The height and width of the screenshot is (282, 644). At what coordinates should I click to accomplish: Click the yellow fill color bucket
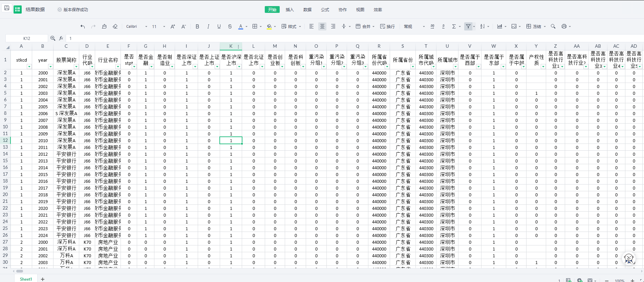[269, 26]
